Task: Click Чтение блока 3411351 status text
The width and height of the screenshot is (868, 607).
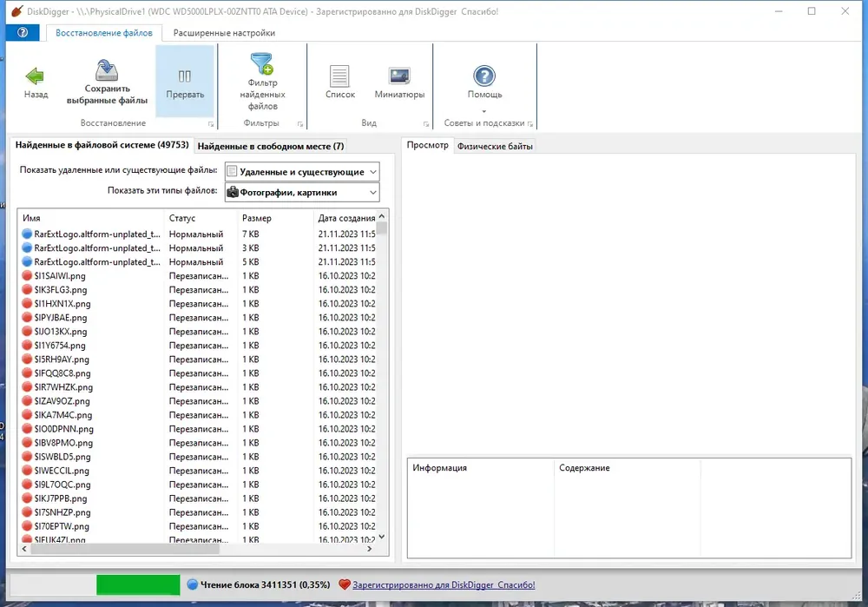Action: click(x=265, y=584)
